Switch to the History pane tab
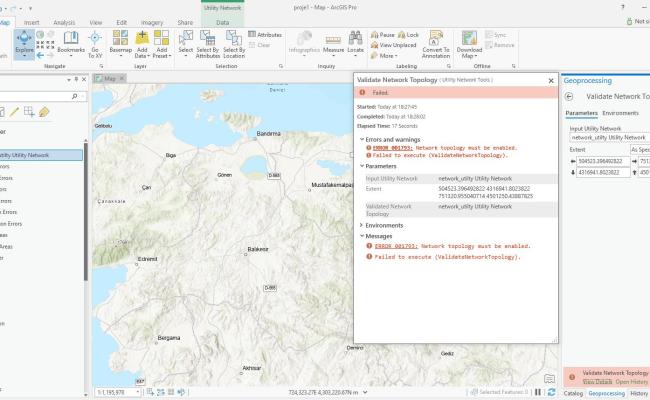 pos(639,393)
